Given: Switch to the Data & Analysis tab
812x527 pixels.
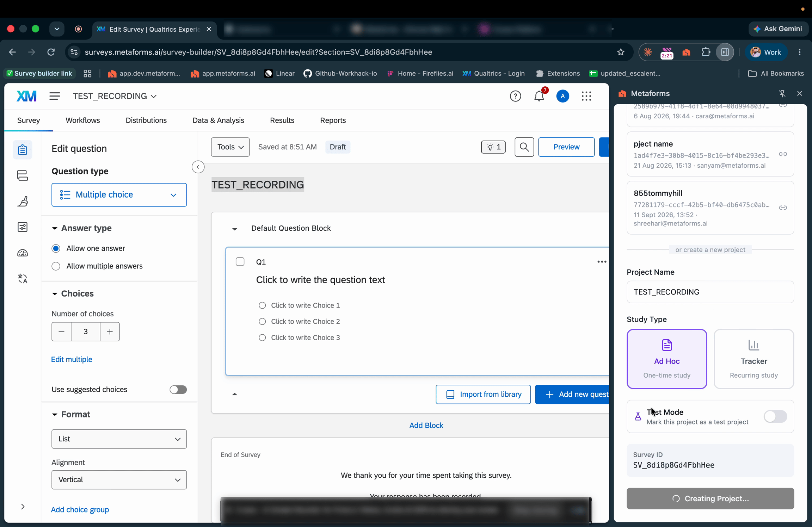Looking at the screenshot, I should (x=218, y=120).
